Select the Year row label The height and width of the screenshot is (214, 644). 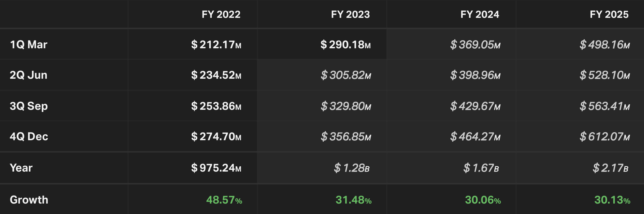click(21, 168)
